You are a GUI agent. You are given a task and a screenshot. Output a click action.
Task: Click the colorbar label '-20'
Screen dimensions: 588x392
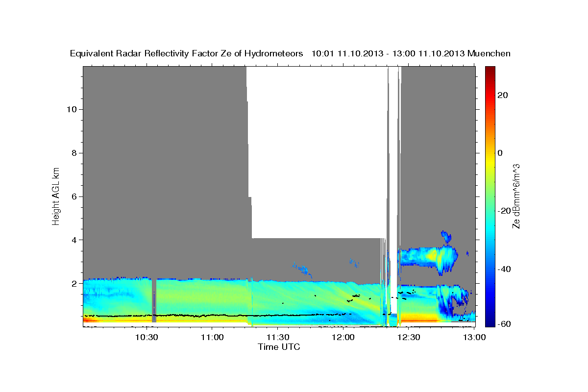(504, 211)
